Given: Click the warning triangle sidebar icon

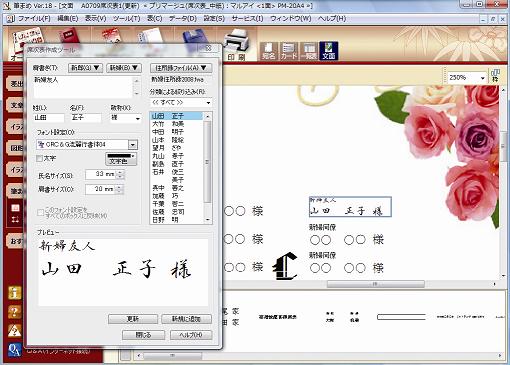Looking at the screenshot, I should 15,331.
